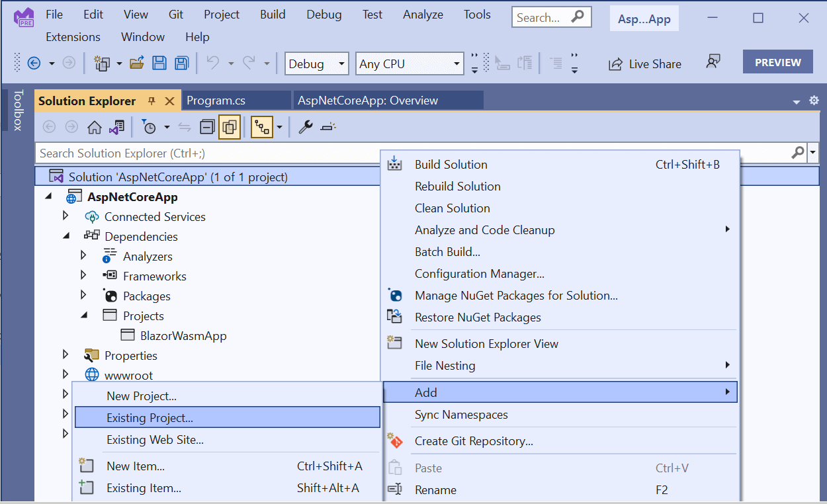The width and height of the screenshot is (827, 504).
Task: Toggle Show All Files button
Action: pos(229,127)
